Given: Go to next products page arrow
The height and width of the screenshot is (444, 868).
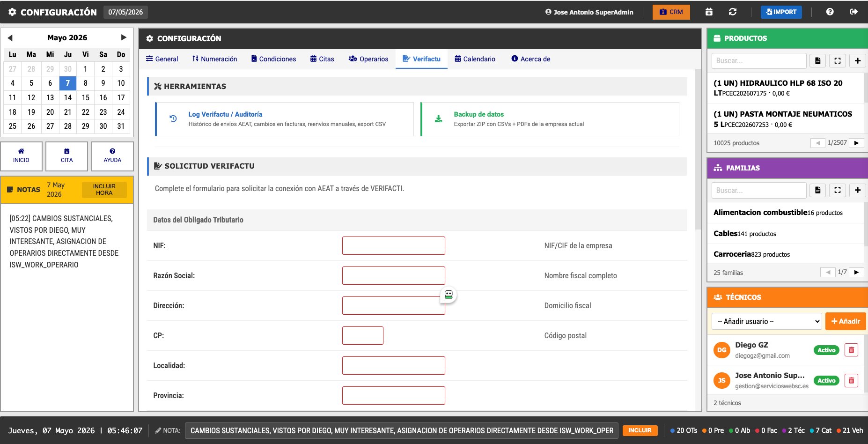Looking at the screenshot, I should click(x=856, y=143).
